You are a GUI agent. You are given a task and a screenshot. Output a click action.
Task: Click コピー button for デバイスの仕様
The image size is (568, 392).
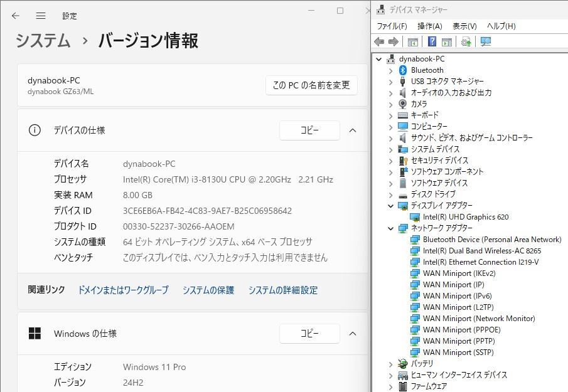pos(309,130)
